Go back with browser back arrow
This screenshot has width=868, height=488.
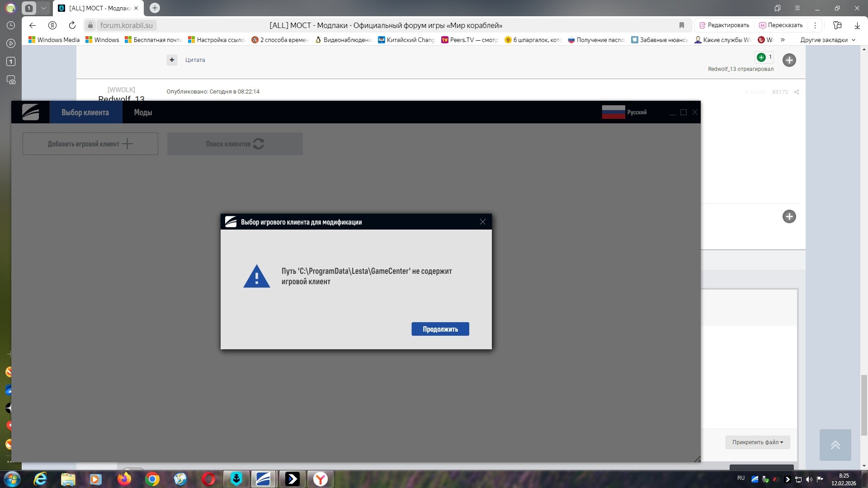pyautogui.click(x=33, y=25)
